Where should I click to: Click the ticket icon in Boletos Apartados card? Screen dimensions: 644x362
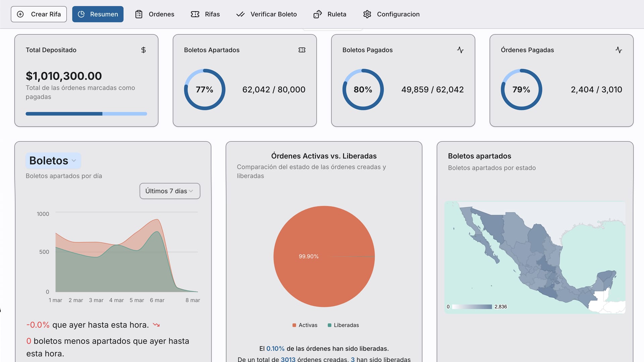pyautogui.click(x=302, y=50)
